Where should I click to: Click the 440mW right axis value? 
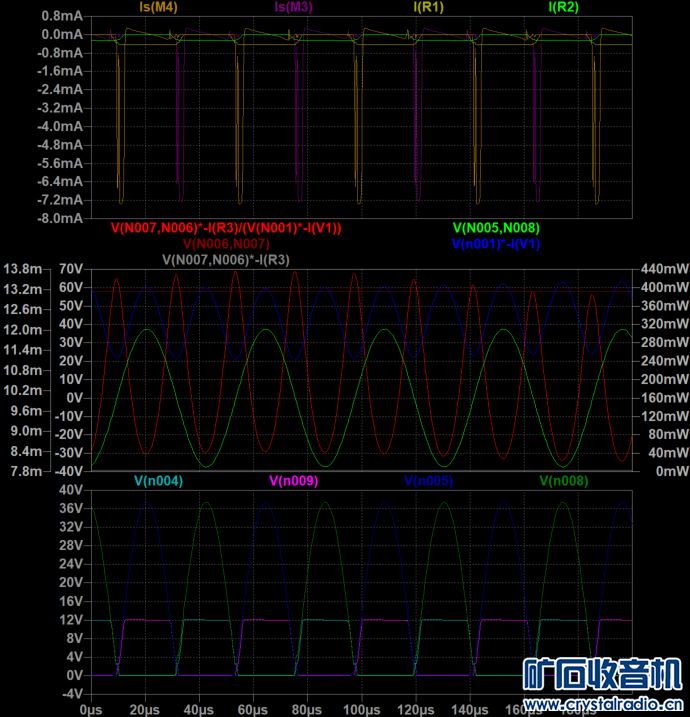click(x=665, y=269)
